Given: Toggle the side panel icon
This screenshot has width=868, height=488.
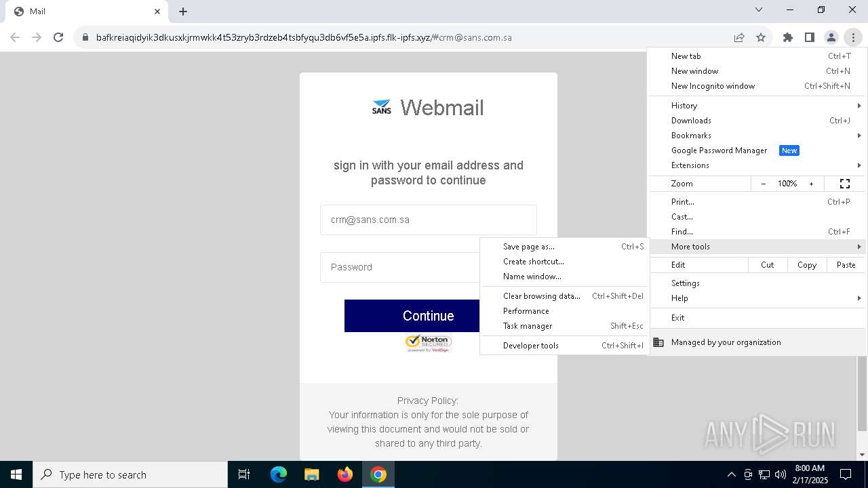Looking at the screenshot, I should click(x=810, y=37).
